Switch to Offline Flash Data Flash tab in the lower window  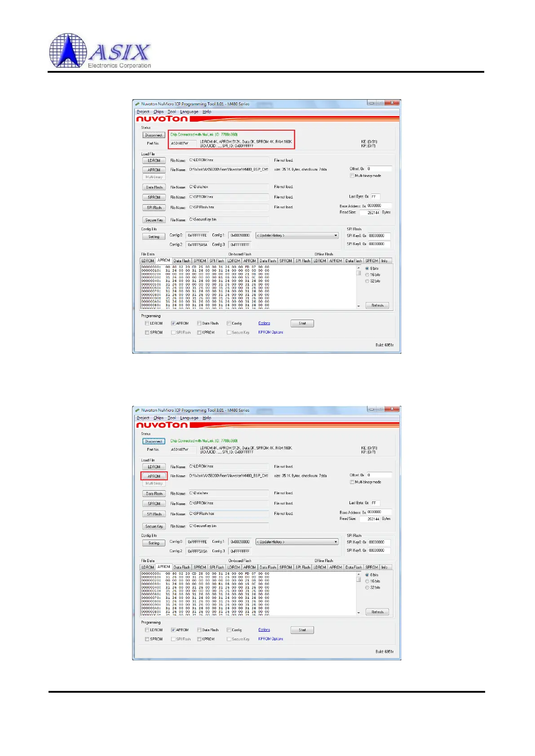tap(354, 567)
